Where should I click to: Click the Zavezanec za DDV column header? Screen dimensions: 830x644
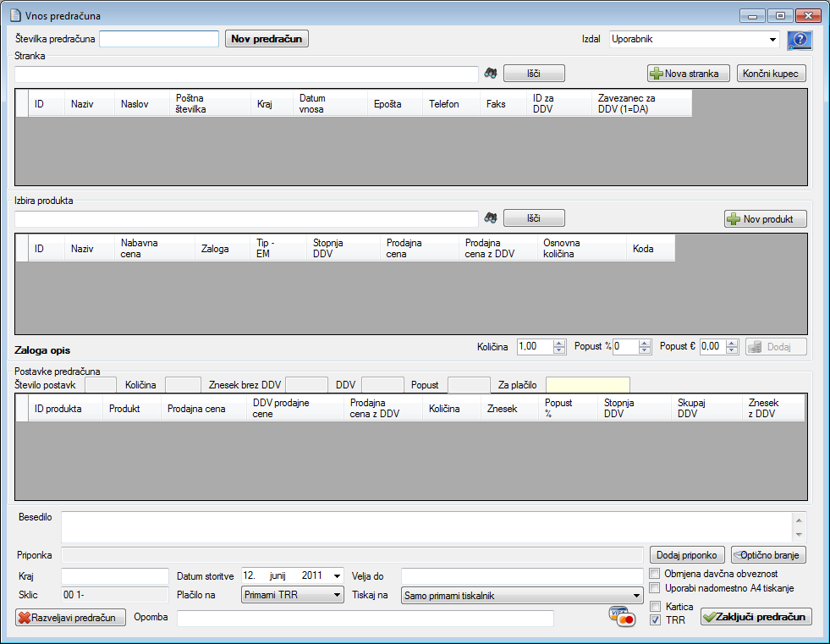click(x=641, y=104)
